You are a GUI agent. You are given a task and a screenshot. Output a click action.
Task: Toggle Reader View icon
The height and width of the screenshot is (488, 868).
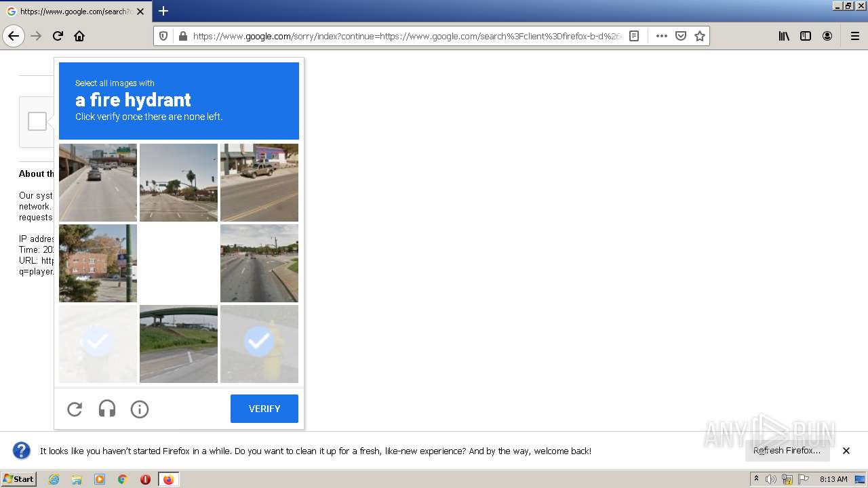634,36
